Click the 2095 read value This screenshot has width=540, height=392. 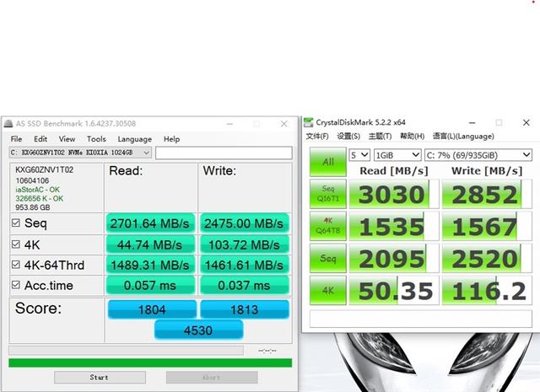point(394,259)
